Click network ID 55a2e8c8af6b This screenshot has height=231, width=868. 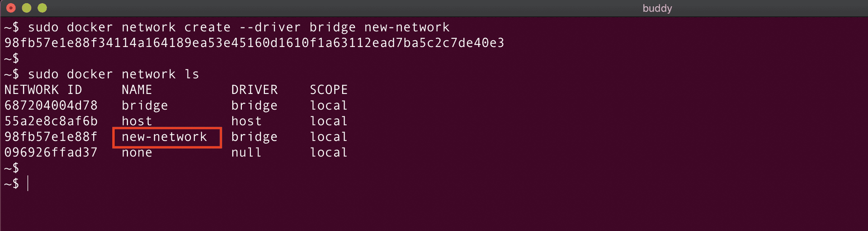[51, 121]
